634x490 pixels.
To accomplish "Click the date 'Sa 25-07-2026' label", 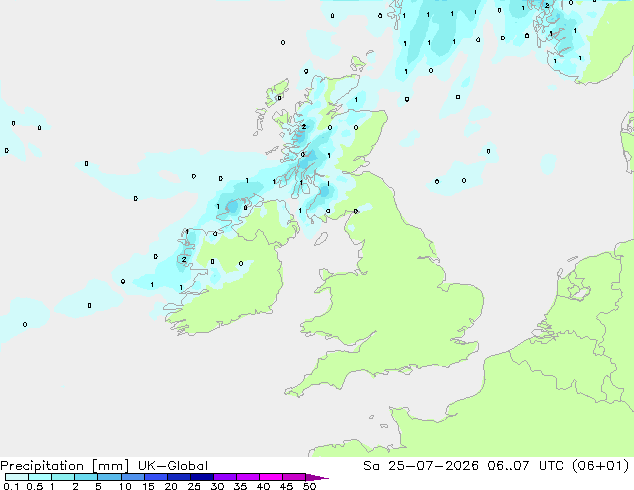I will coord(421,466).
